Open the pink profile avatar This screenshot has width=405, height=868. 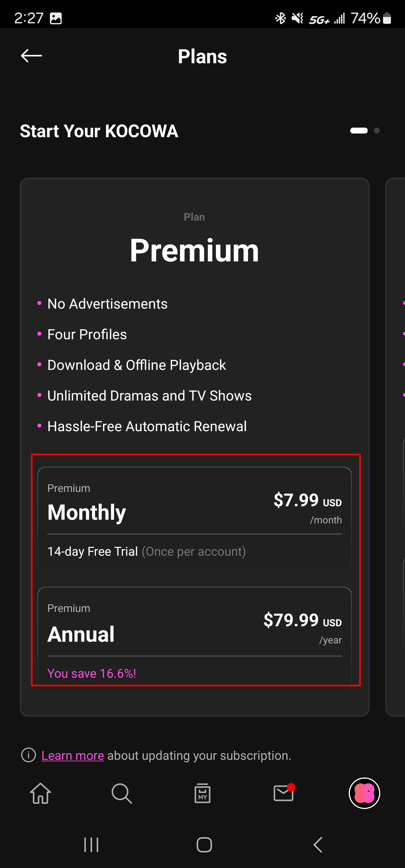364,793
